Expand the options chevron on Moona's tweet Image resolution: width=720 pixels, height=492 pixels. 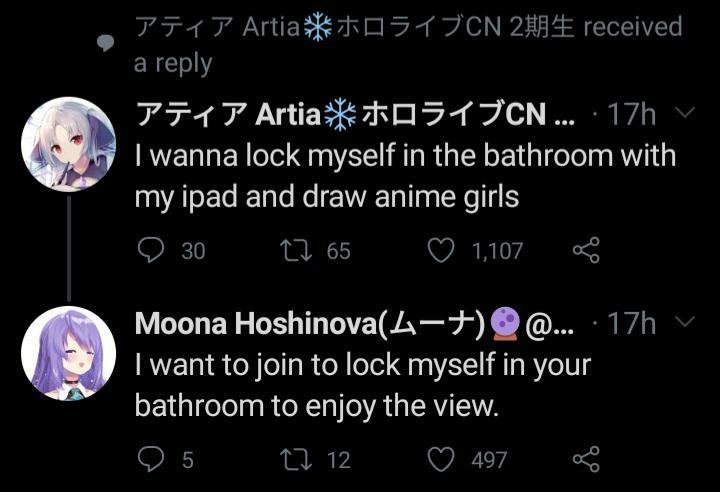(685, 323)
